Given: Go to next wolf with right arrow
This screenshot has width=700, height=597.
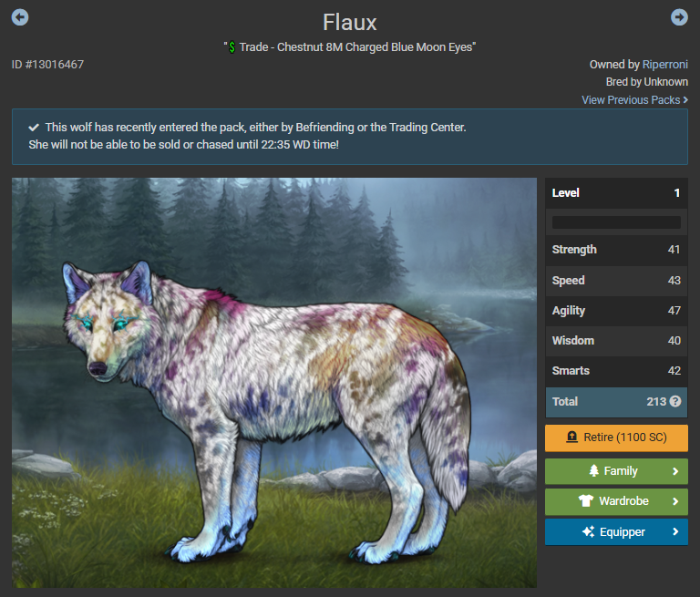Looking at the screenshot, I should pyautogui.click(x=679, y=17).
